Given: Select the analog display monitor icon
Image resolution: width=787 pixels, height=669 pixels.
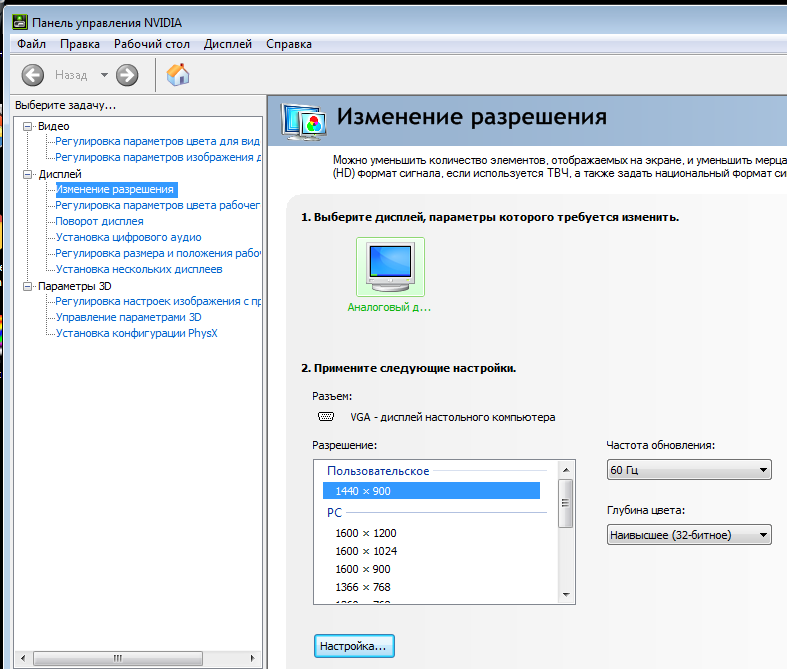Looking at the screenshot, I should (389, 266).
